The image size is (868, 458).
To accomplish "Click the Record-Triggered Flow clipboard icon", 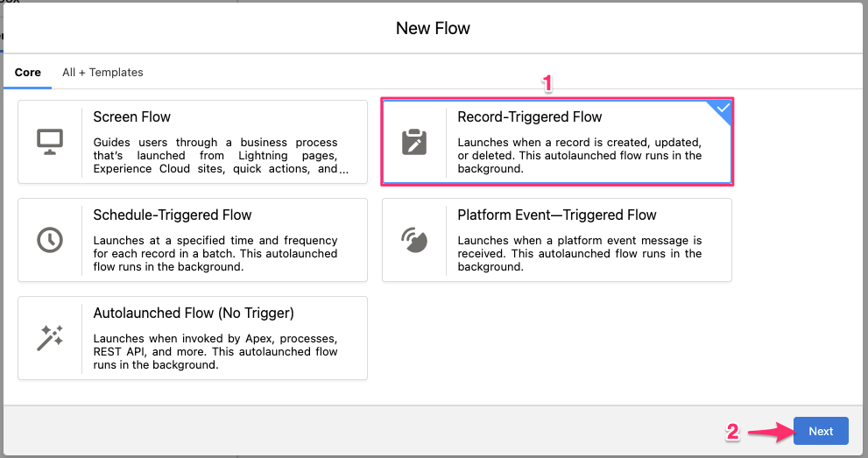I will tap(413, 141).
